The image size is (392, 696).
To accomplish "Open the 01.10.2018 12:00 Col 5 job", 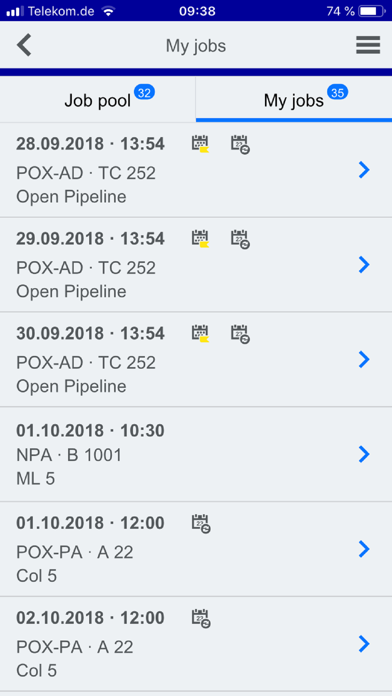I will point(196,549).
